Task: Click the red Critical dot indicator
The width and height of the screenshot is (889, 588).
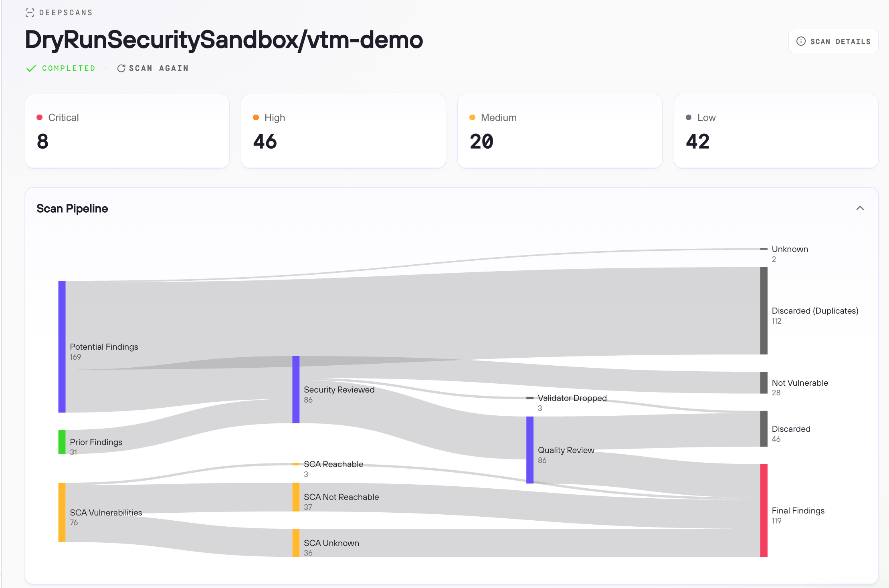Action: 40,117
